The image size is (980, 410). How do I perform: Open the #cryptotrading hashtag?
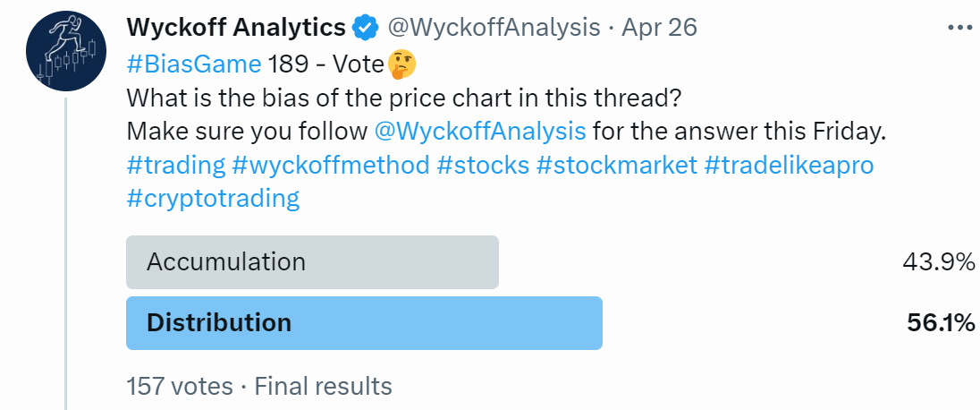click(x=213, y=198)
